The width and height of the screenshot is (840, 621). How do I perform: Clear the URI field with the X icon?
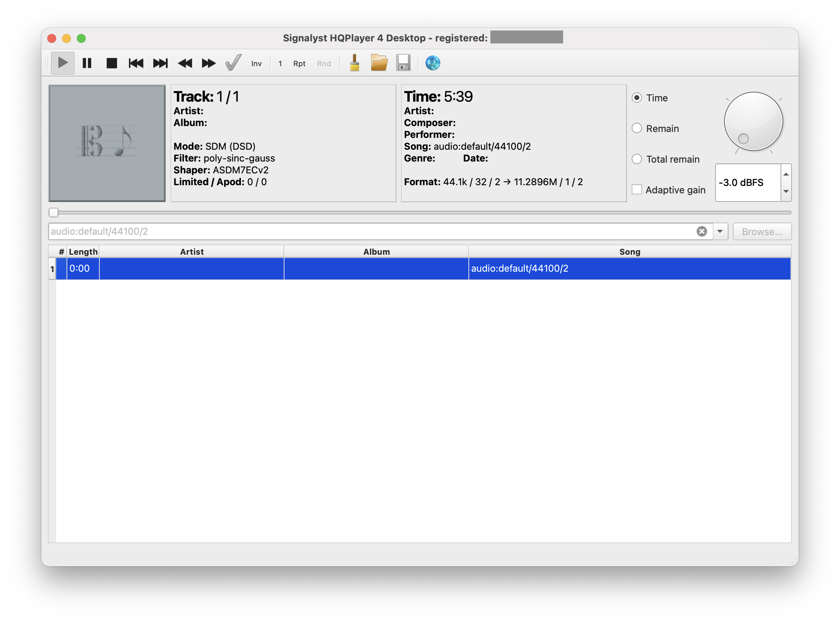click(702, 231)
